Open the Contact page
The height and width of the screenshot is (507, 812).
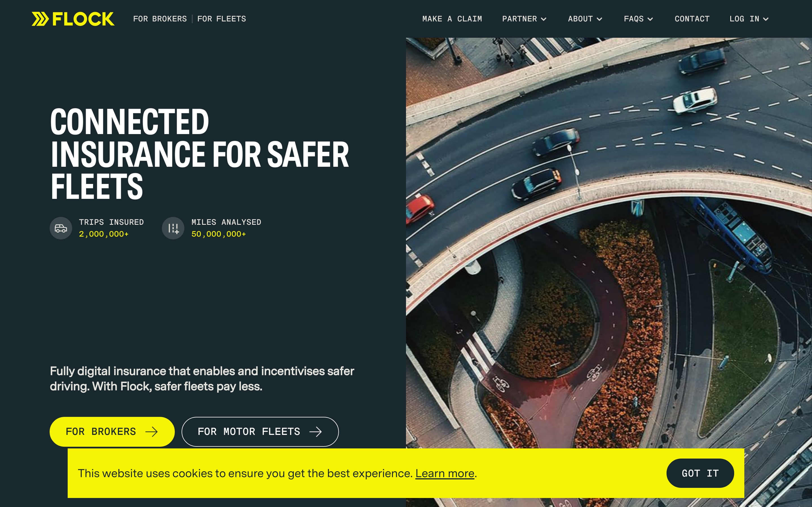click(x=692, y=19)
